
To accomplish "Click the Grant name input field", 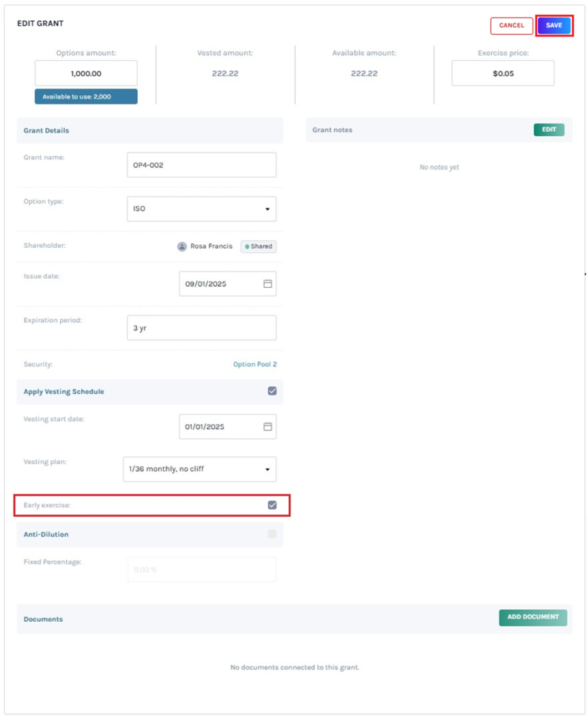I will point(202,165).
